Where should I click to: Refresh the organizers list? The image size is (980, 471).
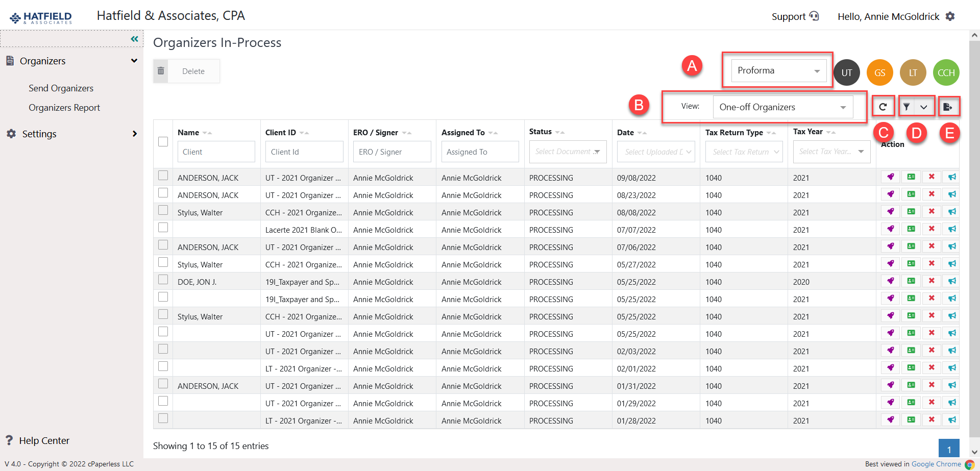(884, 107)
